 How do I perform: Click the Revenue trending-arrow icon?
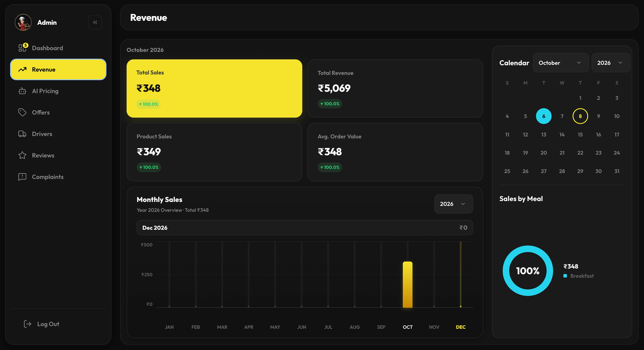tap(22, 69)
